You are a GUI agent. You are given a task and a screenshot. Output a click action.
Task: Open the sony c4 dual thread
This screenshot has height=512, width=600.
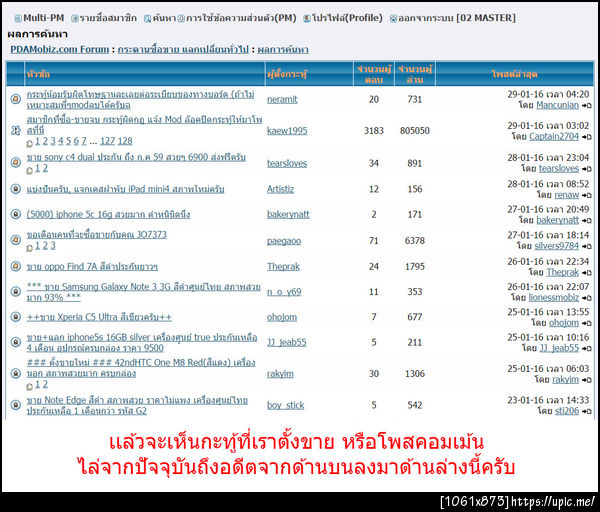(x=136, y=157)
